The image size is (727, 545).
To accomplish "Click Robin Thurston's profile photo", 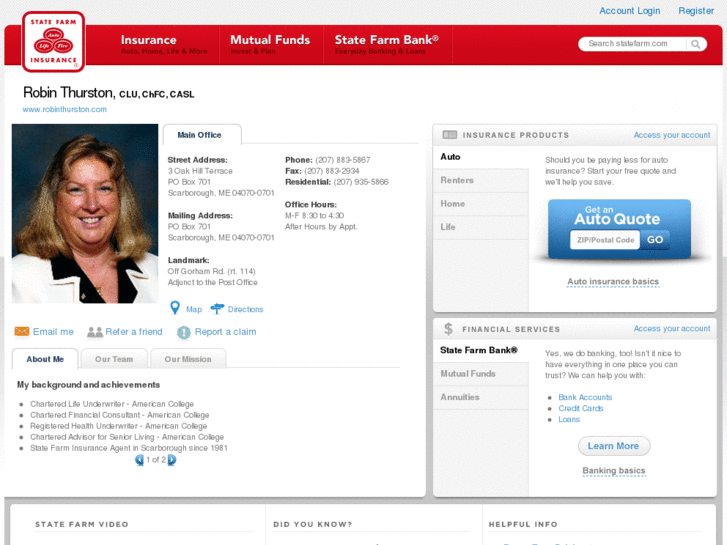I will click(x=85, y=214).
